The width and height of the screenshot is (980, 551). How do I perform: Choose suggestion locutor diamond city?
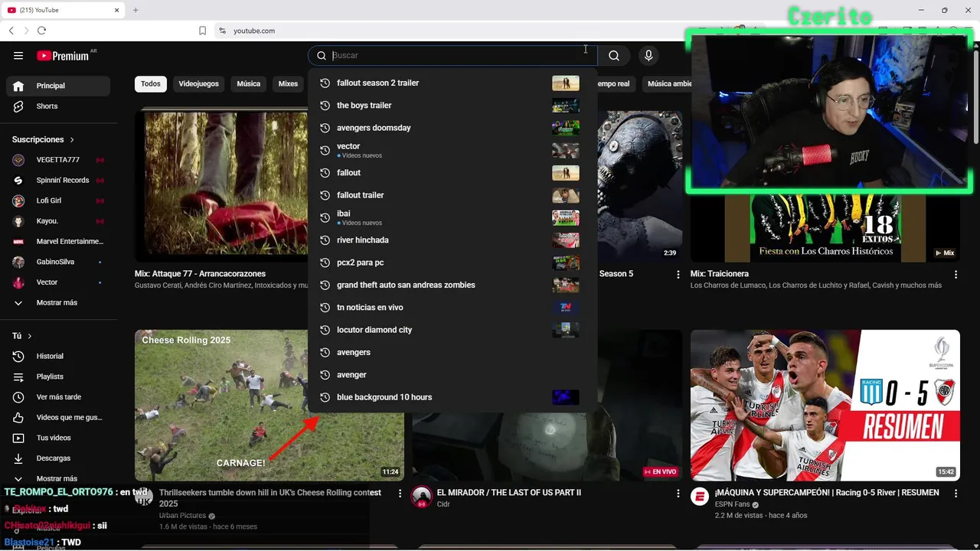click(x=452, y=330)
